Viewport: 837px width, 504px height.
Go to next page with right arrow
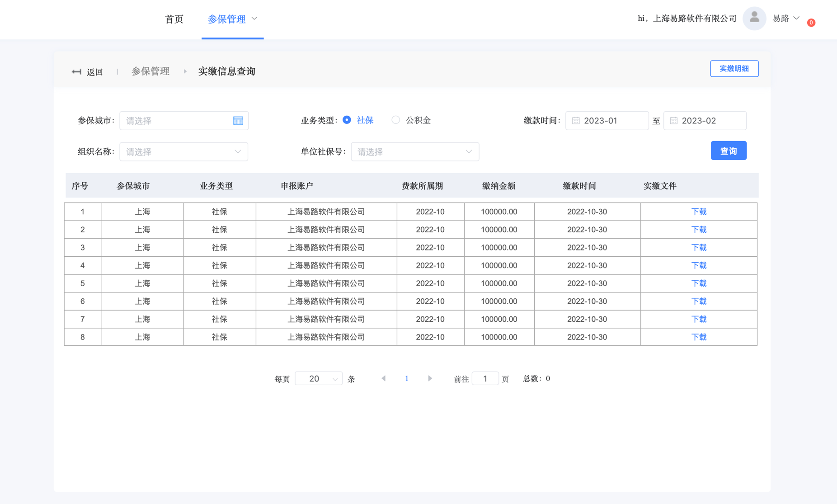coord(430,378)
